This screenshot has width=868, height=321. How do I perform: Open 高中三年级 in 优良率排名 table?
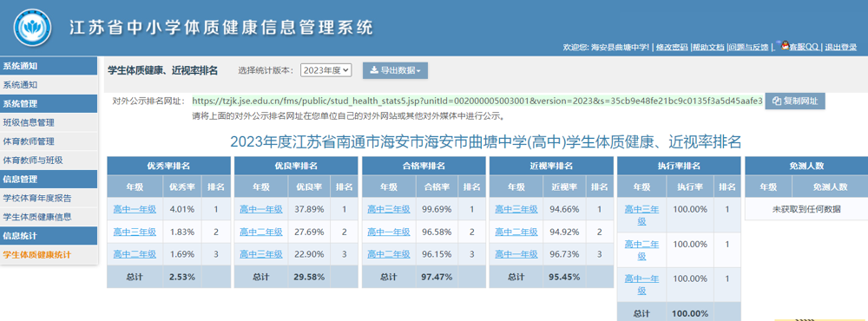[x=261, y=254]
